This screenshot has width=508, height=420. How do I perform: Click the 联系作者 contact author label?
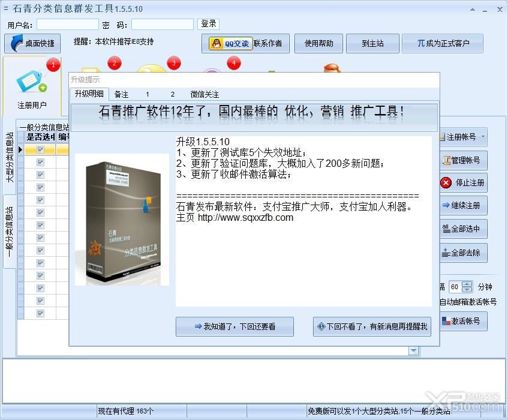pos(267,43)
